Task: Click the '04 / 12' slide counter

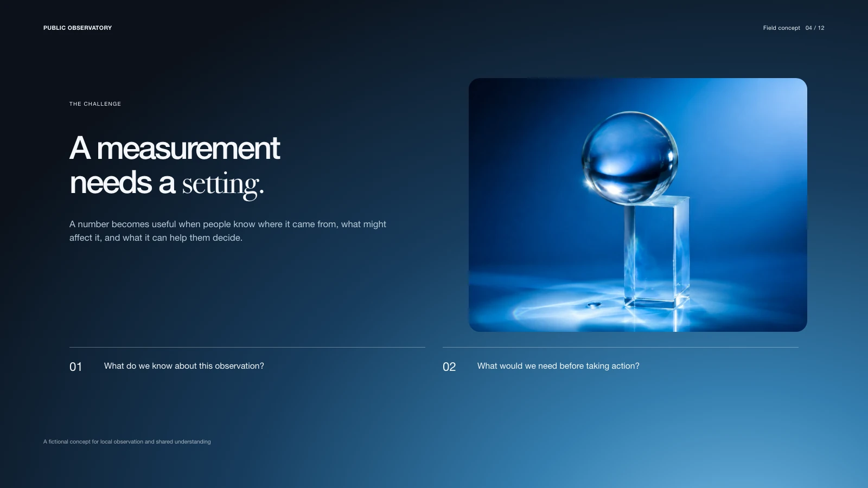Action: (815, 28)
